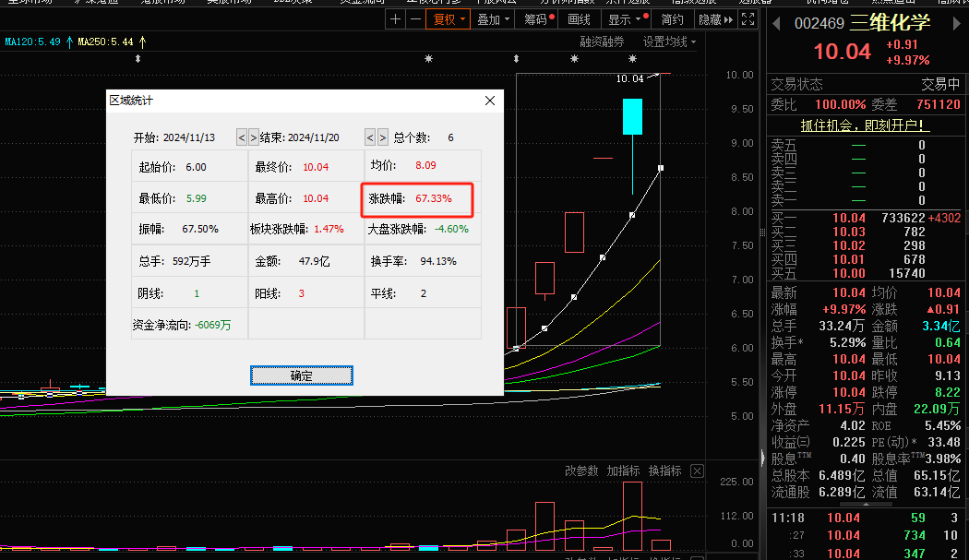The height and width of the screenshot is (560, 969).
Task: Click the panel splitter collapse arrow
Action: (761, 458)
